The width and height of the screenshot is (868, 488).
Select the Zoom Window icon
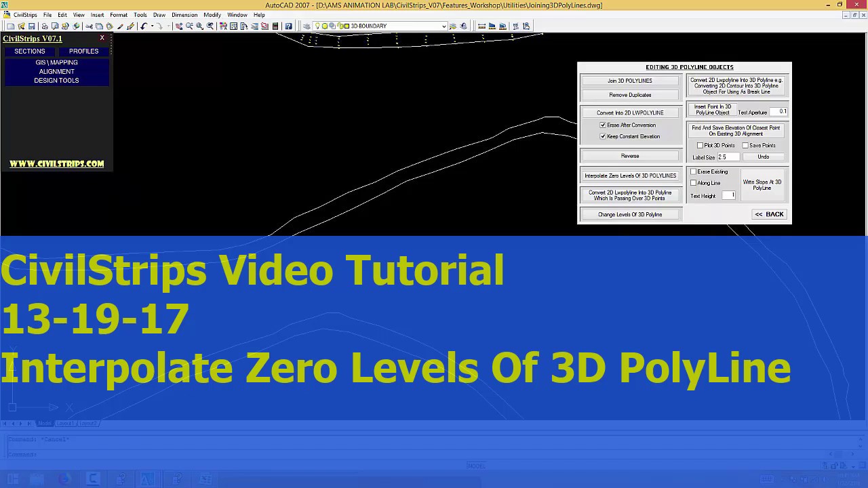click(199, 26)
